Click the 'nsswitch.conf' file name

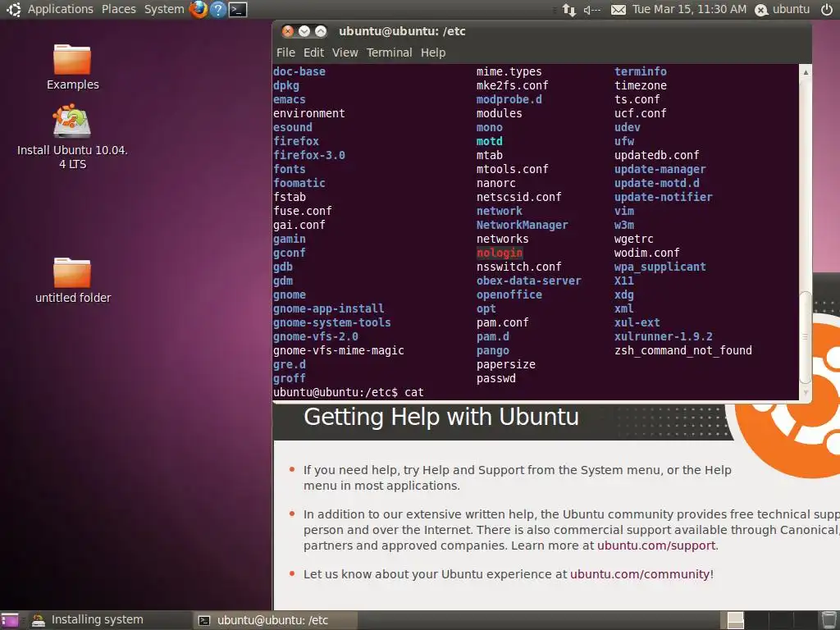coord(518,267)
